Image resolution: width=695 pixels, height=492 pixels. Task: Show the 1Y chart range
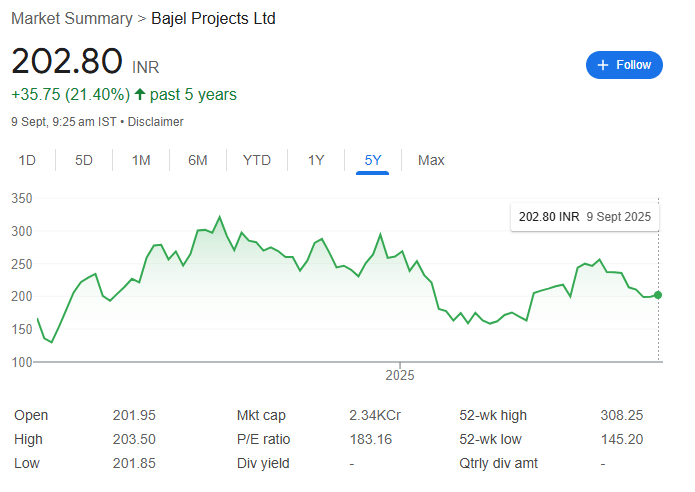(316, 160)
